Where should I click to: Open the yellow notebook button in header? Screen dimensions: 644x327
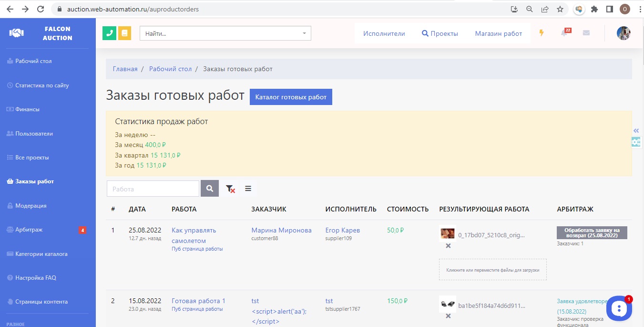(124, 33)
